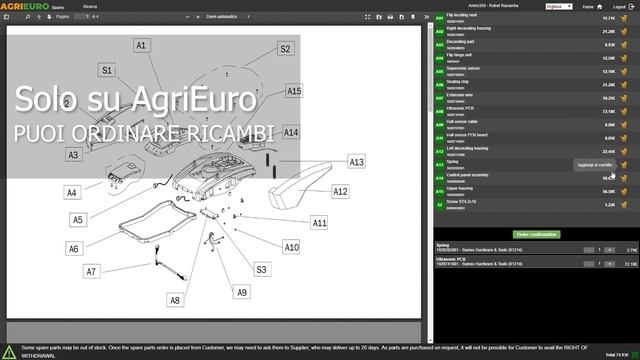The width and height of the screenshot is (640, 360).
Task: Click the A13 label in the diagram
Action: click(x=356, y=162)
